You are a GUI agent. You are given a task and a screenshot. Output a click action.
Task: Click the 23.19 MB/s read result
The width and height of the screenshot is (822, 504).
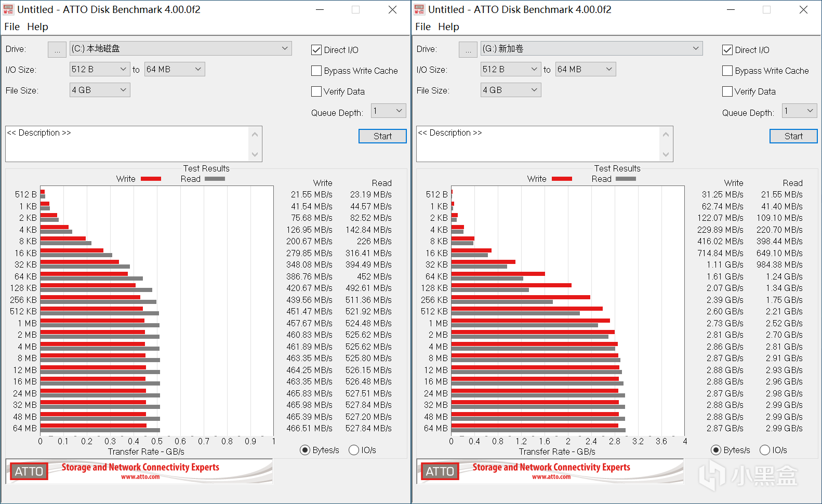370,194
